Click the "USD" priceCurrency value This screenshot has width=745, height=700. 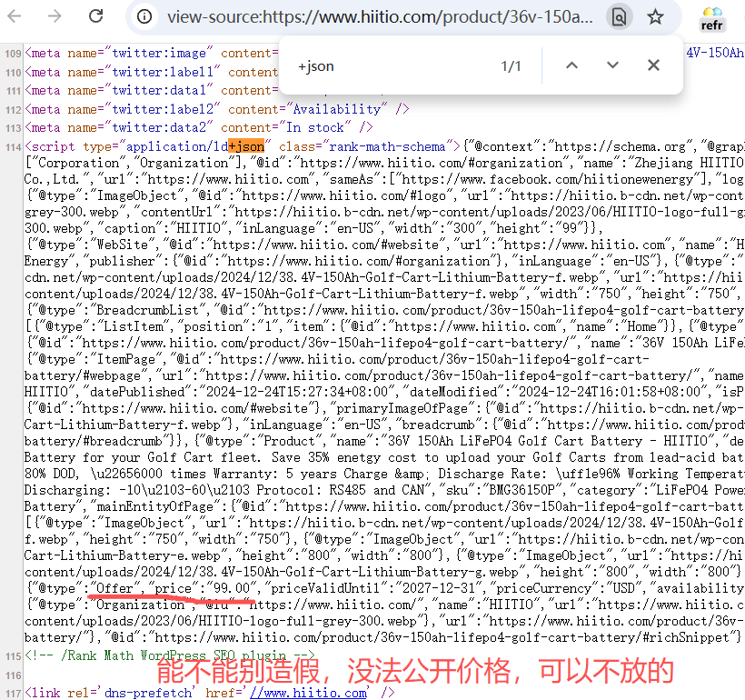[x=623, y=588]
